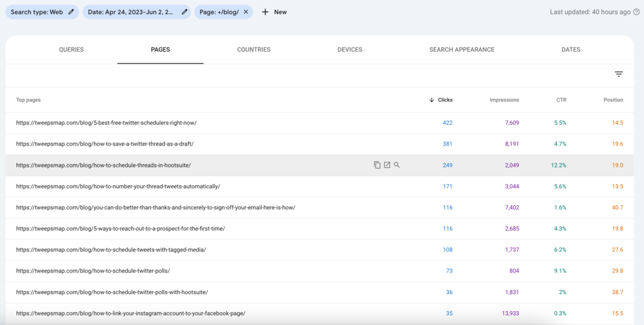View the Dates tab
This screenshot has width=644, height=325.
click(x=571, y=50)
